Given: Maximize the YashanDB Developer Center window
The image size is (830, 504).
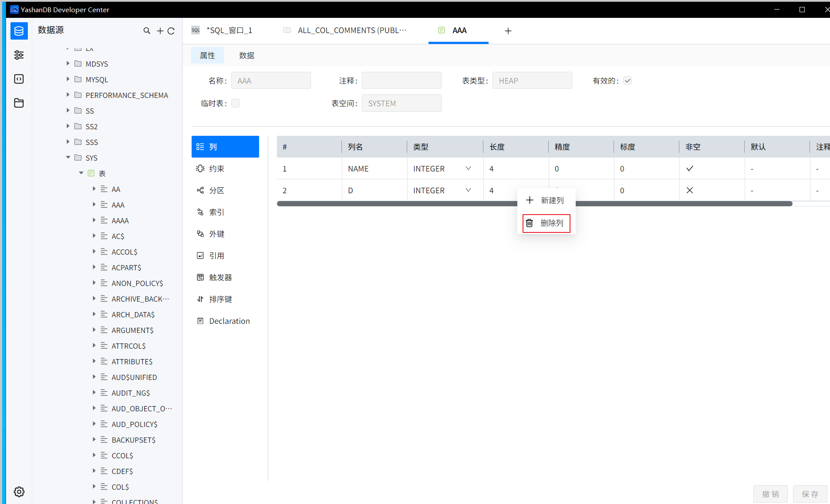Looking at the screenshot, I should coord(802,10).
